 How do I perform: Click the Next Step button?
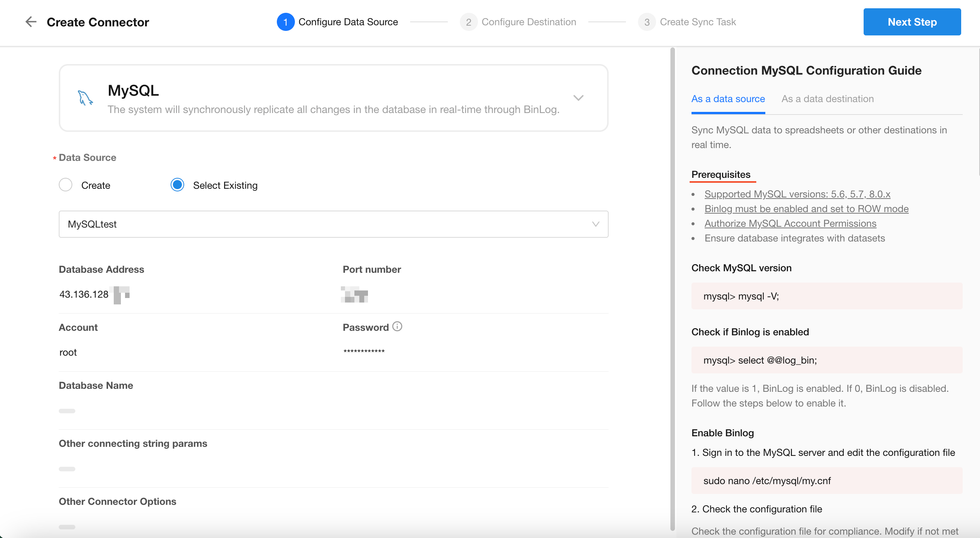pos(911,22)
